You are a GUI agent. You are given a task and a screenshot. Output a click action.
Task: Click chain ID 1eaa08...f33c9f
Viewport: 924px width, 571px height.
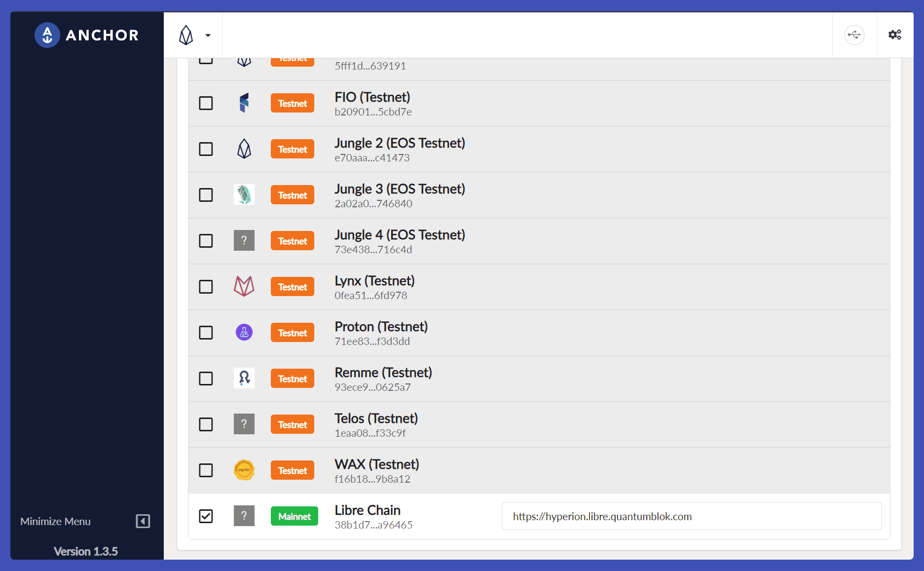tap(370, 433)
